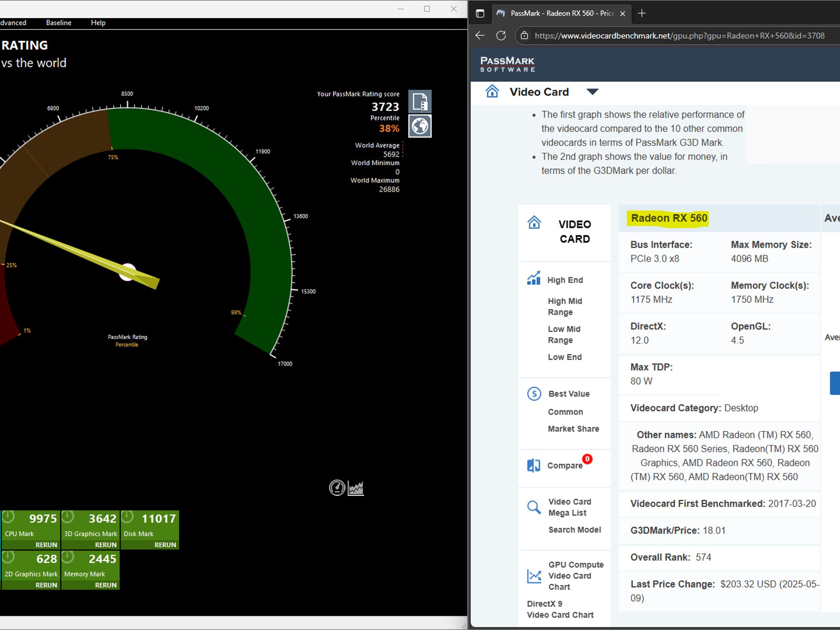Open the Common video cards link
Viewport: 840px width, 630px height.
565,412
